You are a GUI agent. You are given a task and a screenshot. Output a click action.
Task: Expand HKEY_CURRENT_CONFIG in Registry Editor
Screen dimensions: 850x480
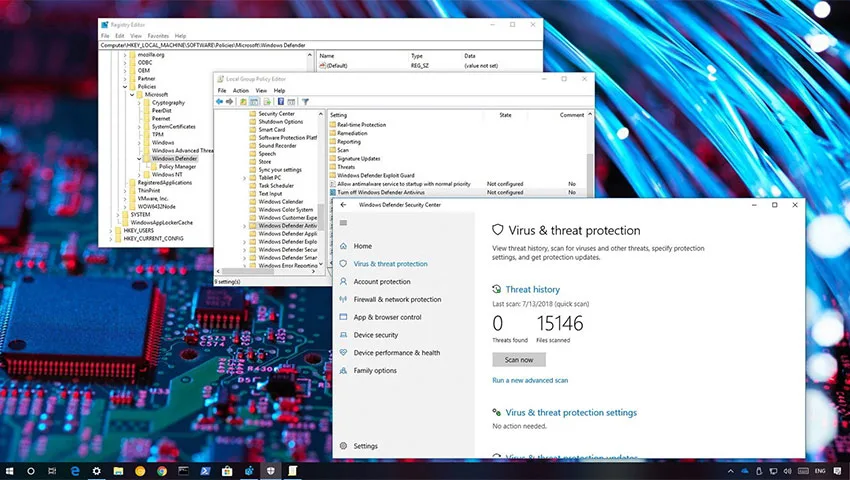(x=111, y=239)
